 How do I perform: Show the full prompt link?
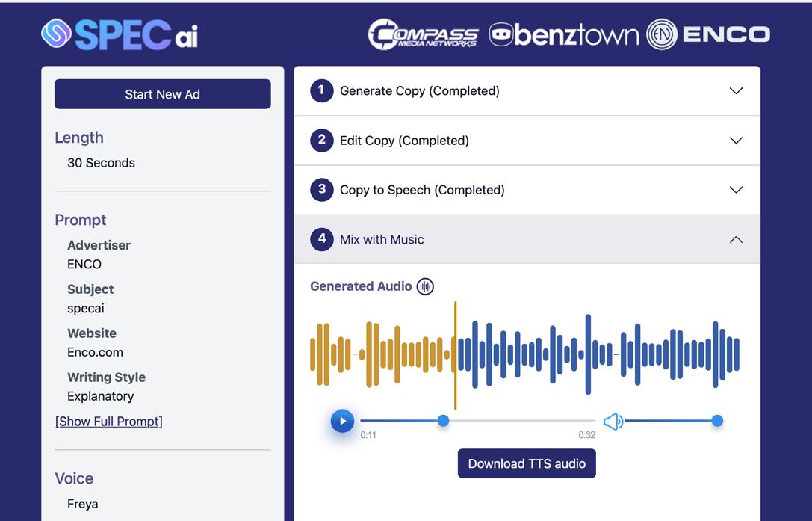[109, 422]
